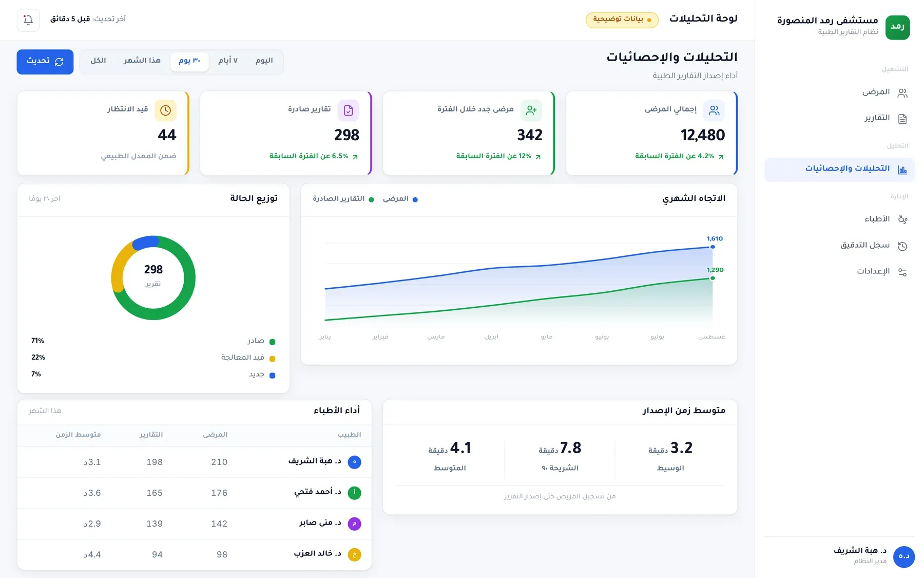Click د. خالد العزب yellow avatar
924x578 pixels.
pyautogui.click(x=354, y=554)
